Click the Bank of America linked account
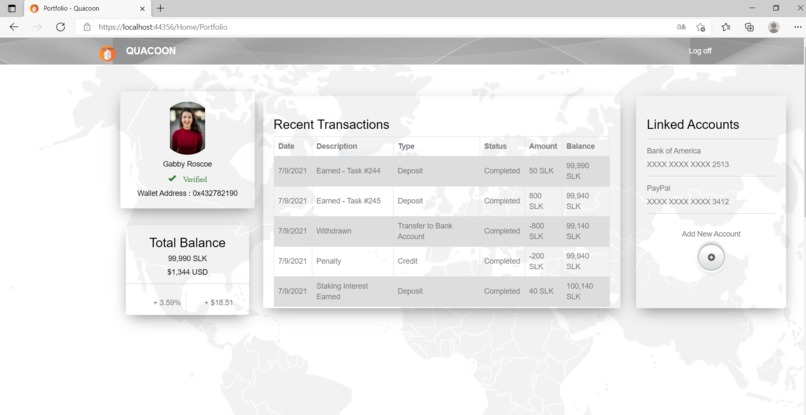This screenshot has width=806, height=415. point(673,151)
